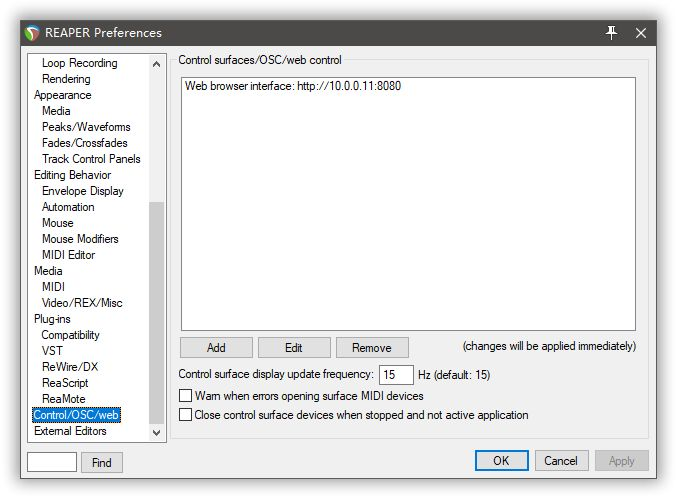Remove the selected control surface
This screenshot has width=677, height=499.
372,347
